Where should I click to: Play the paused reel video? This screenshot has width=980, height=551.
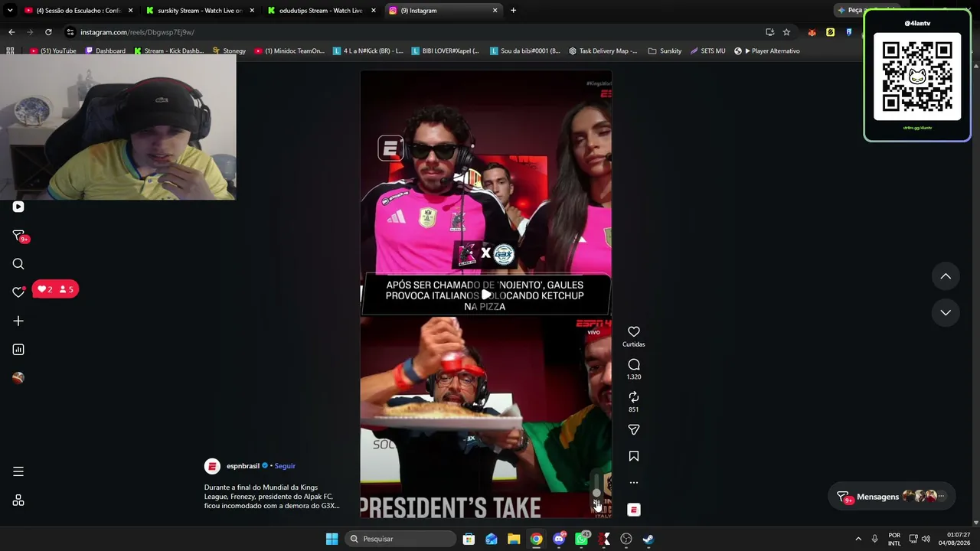486,295
